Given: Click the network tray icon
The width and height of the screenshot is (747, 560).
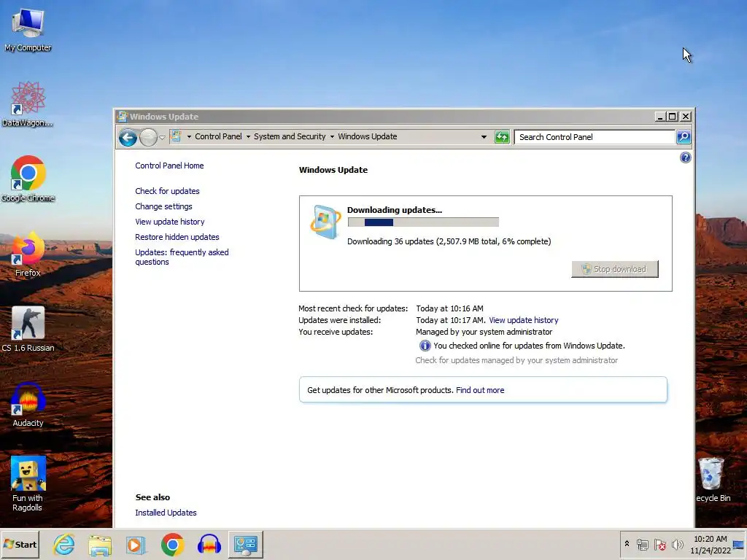Looking at the screenshot, I should pyautogui.click(x=643, y=544).
